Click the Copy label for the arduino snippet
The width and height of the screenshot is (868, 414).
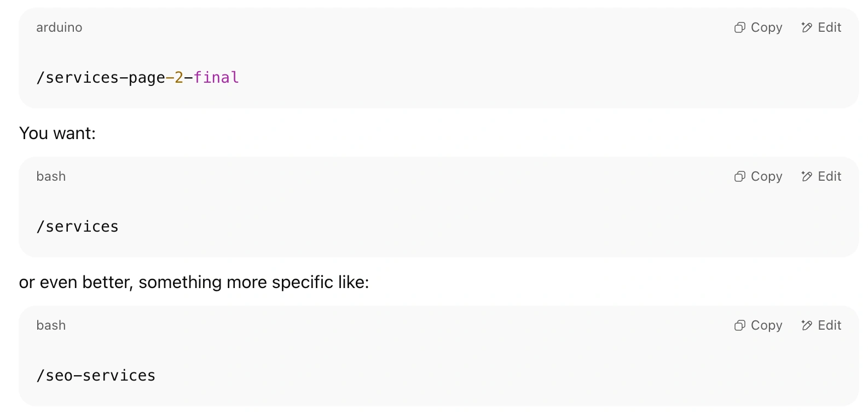[x=766, y=28]
